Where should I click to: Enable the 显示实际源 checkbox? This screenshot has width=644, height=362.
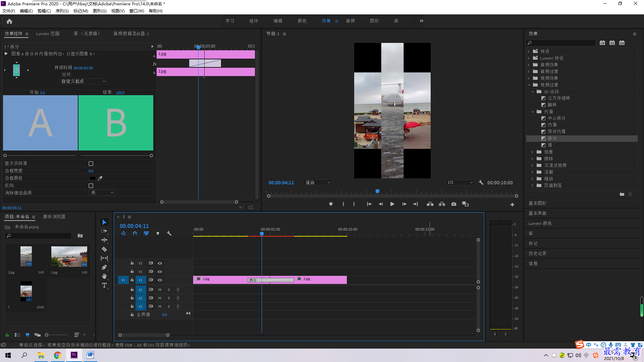coord(91,164)
